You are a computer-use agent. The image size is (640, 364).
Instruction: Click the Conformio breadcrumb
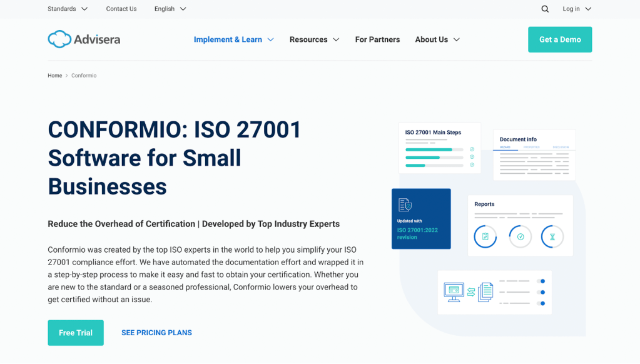pyautogui.click(x=84, y=76)
